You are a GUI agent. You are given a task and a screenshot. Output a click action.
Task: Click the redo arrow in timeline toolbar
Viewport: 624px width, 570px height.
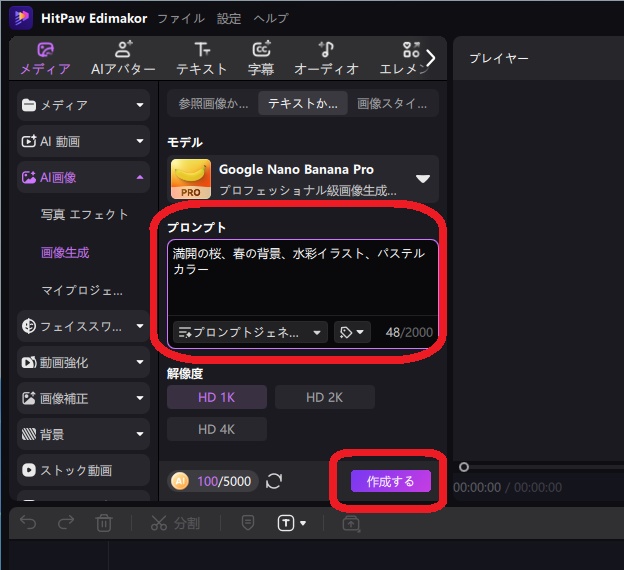click(66, 522)
